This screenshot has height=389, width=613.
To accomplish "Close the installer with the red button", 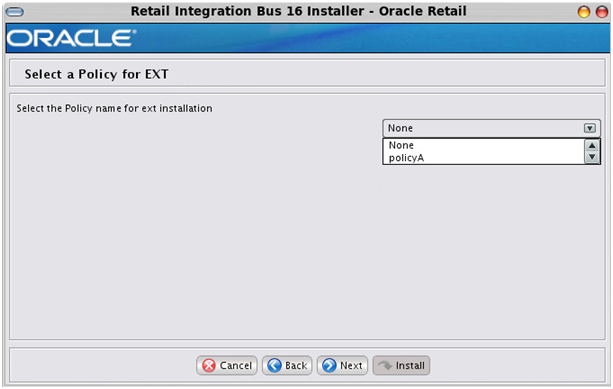I will coord(602,12).
